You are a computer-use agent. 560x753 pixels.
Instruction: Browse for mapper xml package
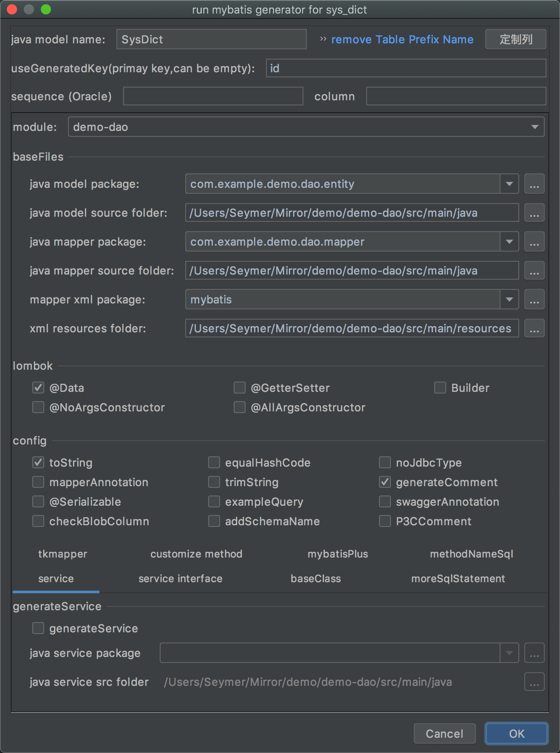[534, 300]
